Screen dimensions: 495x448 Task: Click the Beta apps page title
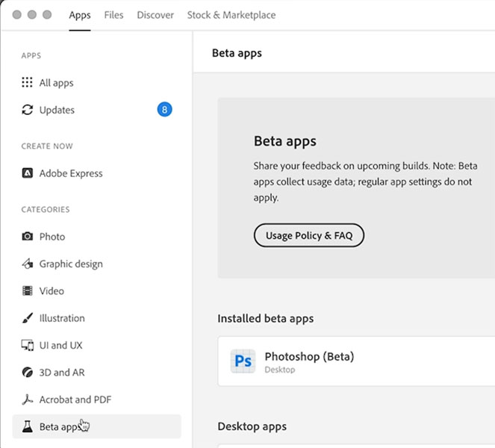tap(237, 53)
